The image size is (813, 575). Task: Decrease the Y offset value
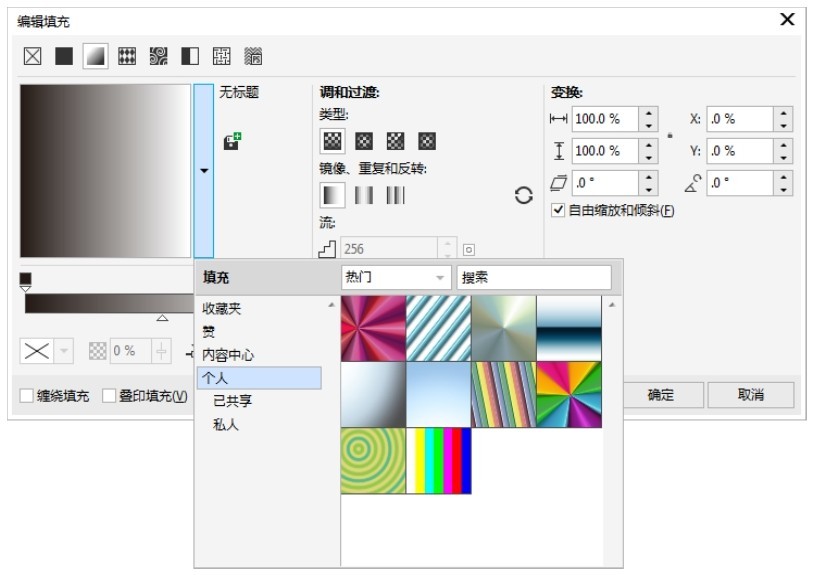click(x=783, y=157)
